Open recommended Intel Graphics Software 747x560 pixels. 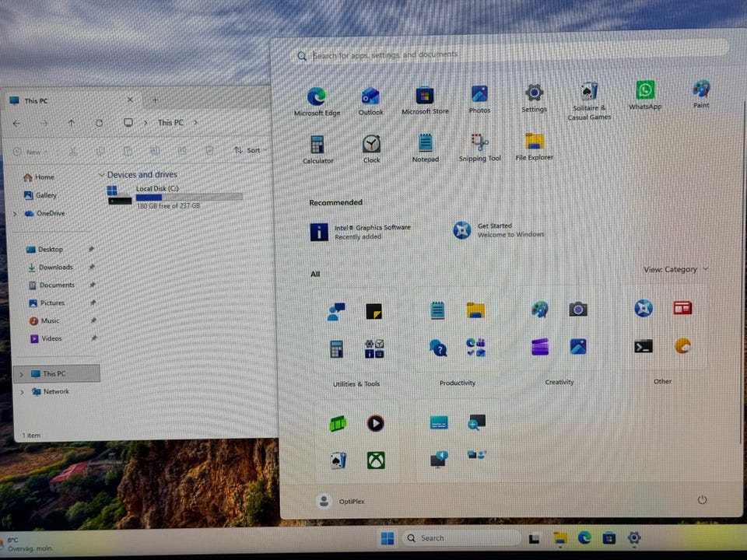[360, 232]
